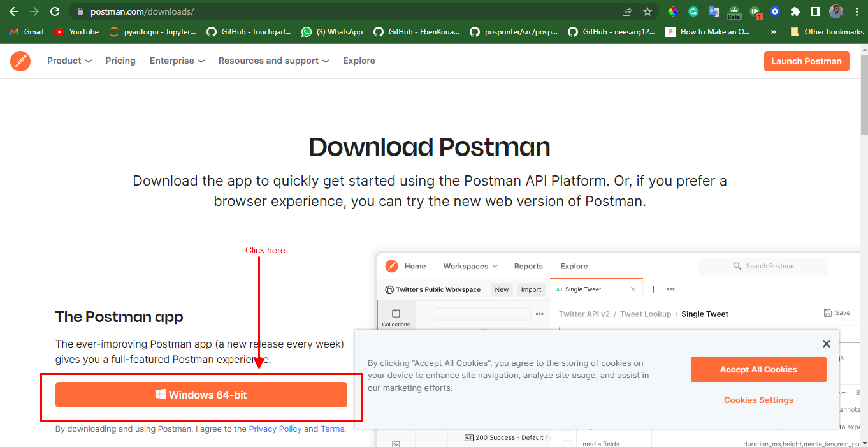Download Postman for Windows 64-bit
This screenshot has height=447, width=868.
(x=201, y=395)
